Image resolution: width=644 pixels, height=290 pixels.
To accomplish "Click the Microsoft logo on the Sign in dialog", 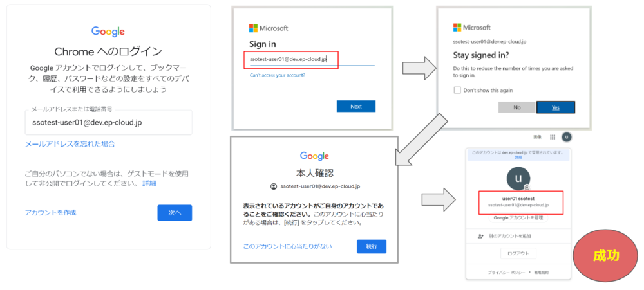I will tap(253, 28).
